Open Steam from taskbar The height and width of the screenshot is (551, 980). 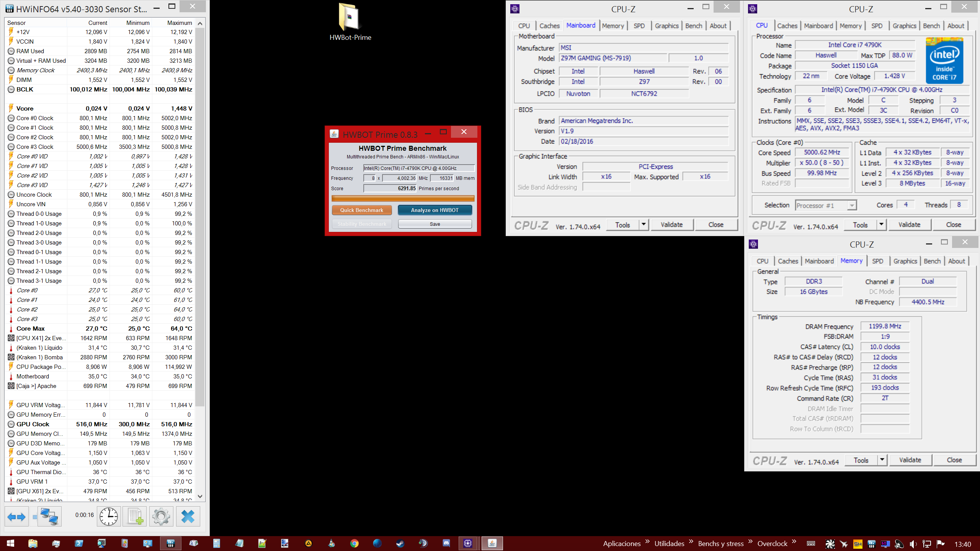tap(400, 543)
